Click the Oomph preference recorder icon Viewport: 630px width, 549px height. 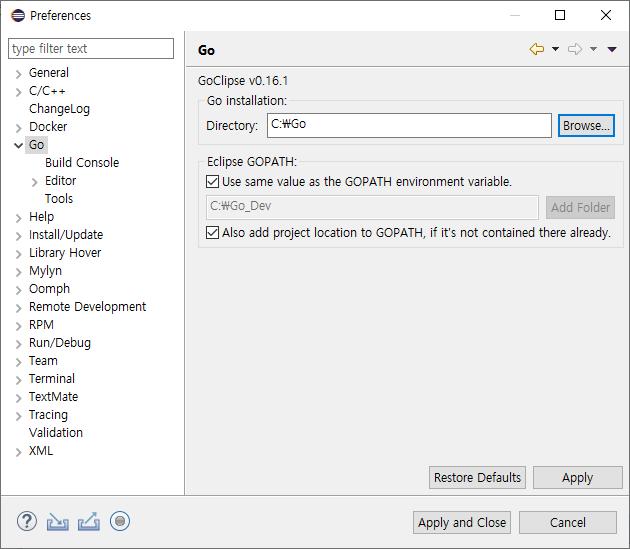point(120,521)
